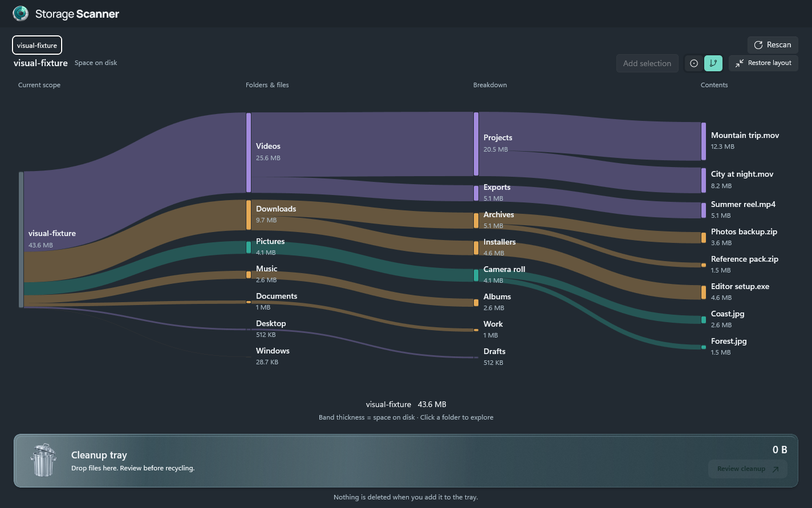Click the Restore layout button
812x508 pixels.
click(763, 63)
